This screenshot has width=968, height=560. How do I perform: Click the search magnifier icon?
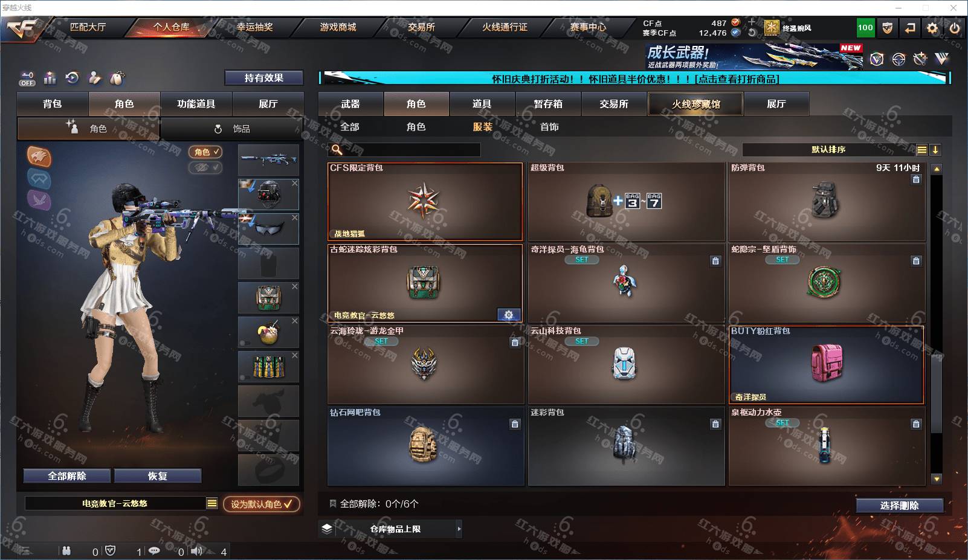[337, 150]
